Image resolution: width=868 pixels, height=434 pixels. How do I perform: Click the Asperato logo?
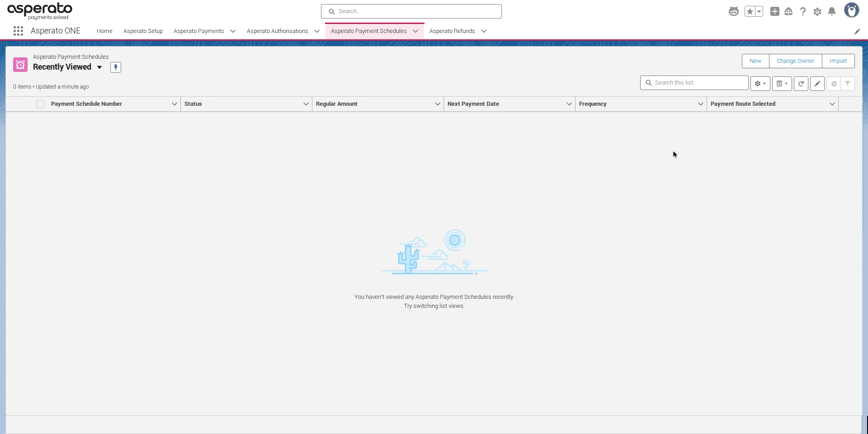point(40,11)
